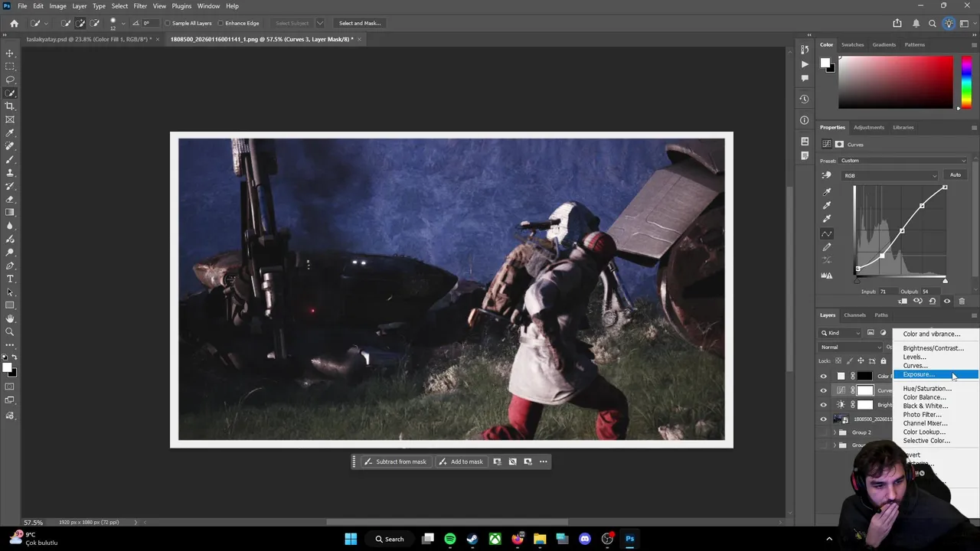Screen dimensions: 980x551
Task: Select the Brush tool
Action: [10, 159]
